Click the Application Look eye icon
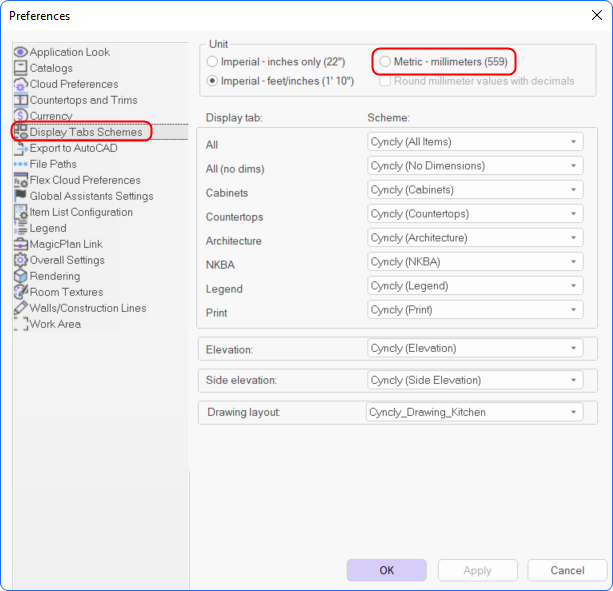The image size is (613, 591). coord(21,52)
